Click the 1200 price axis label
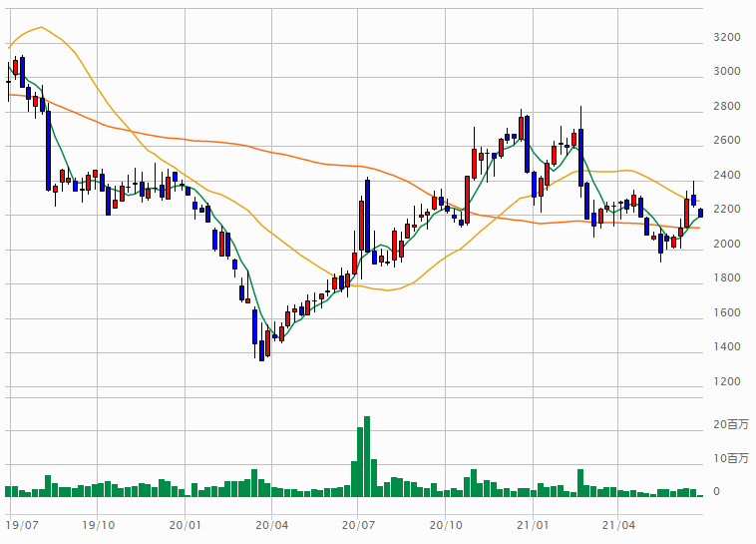 coord(727,381)
